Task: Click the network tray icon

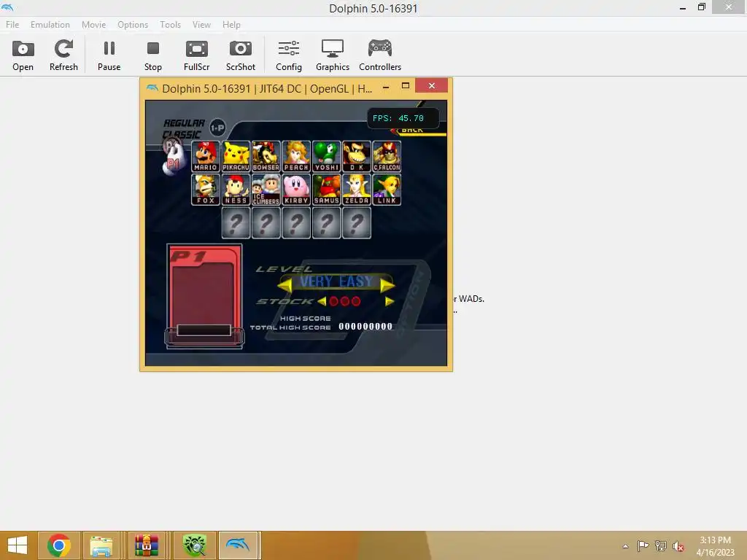Action: tap(661, 545)
